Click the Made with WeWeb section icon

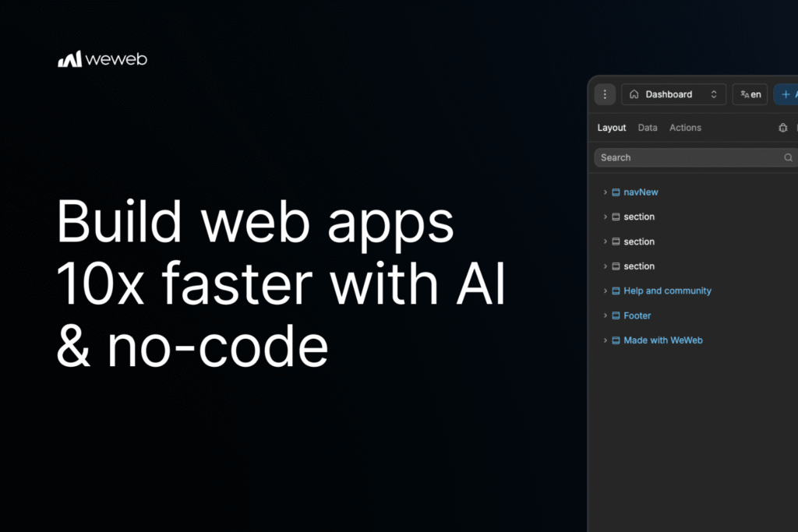[x=616, y=340]
